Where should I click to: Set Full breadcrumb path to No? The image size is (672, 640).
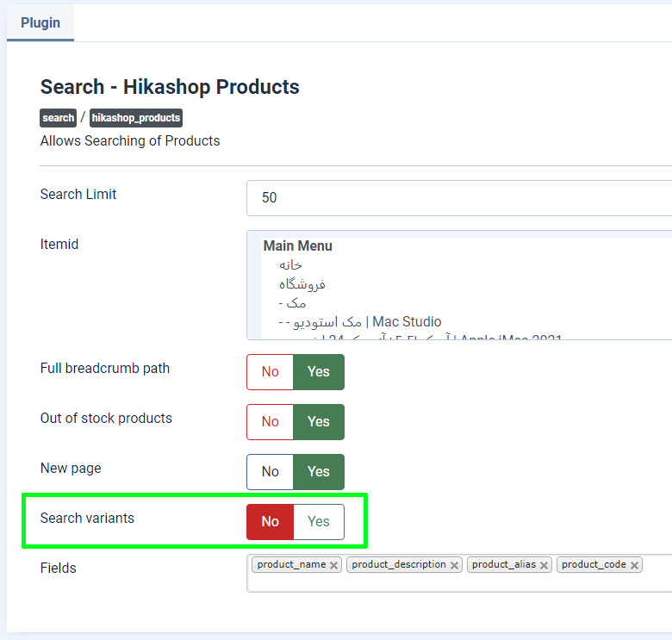point(271,372)
